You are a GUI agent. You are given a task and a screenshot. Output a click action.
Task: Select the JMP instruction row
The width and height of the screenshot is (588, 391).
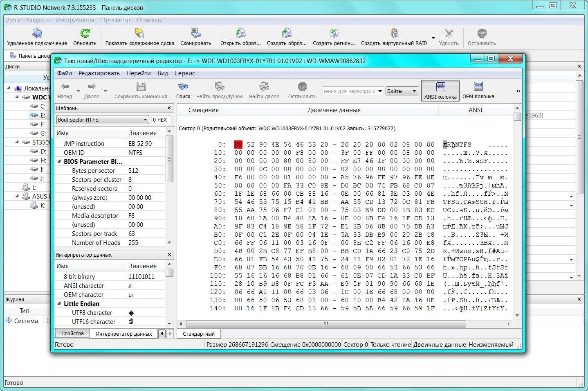click(110, 143)
